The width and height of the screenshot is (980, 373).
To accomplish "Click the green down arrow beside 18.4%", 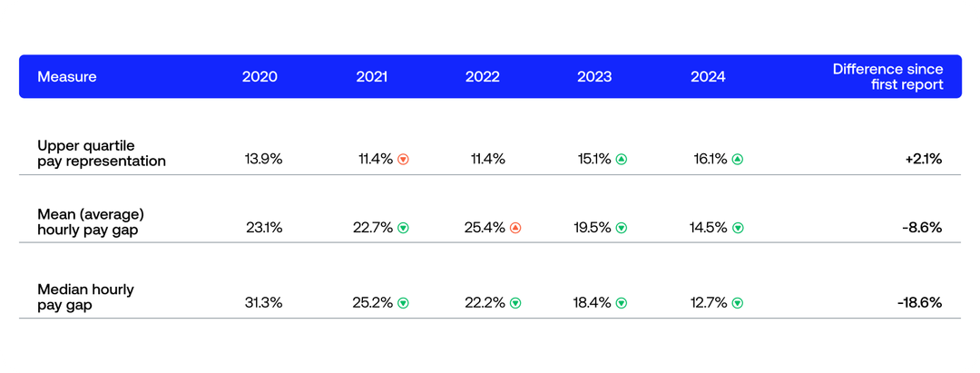I will [622, 303].
